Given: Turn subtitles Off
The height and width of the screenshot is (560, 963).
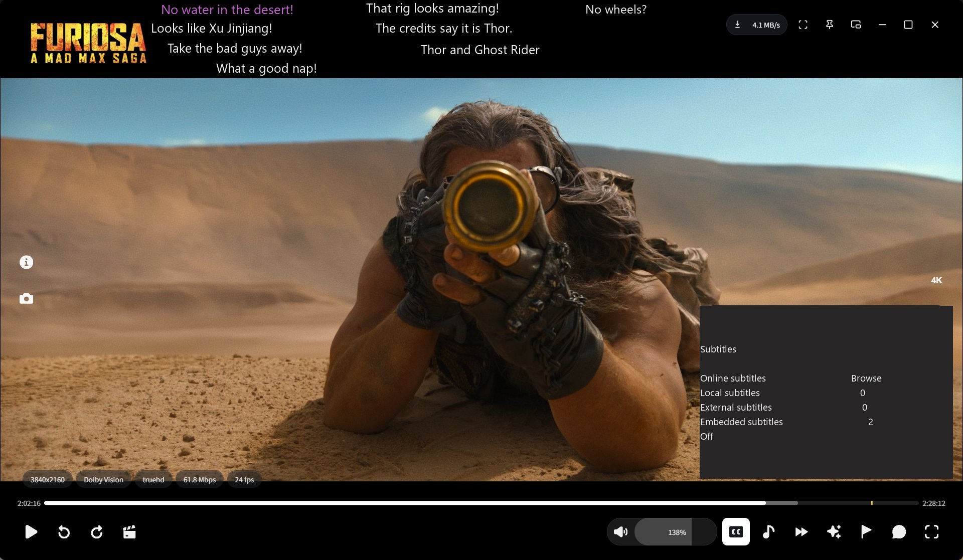Looking at the screenshot, I should point(707,436).
